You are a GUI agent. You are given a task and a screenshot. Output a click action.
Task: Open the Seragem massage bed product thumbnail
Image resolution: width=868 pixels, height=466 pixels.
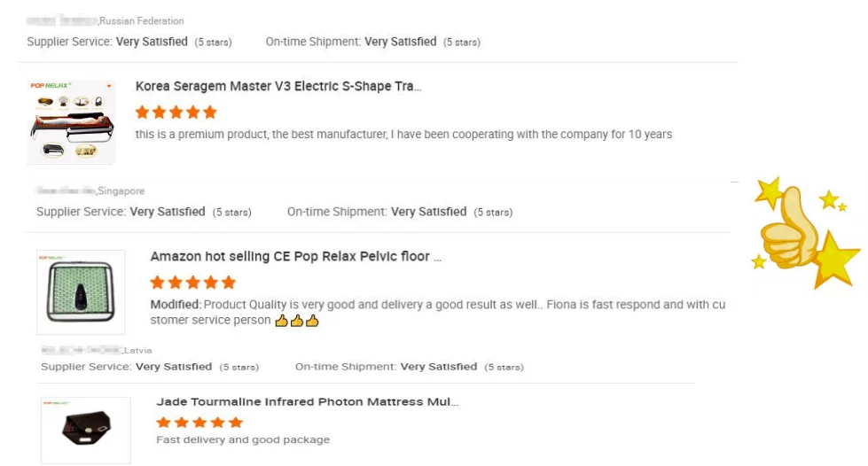pyautogui.click(x=72, y=121)
